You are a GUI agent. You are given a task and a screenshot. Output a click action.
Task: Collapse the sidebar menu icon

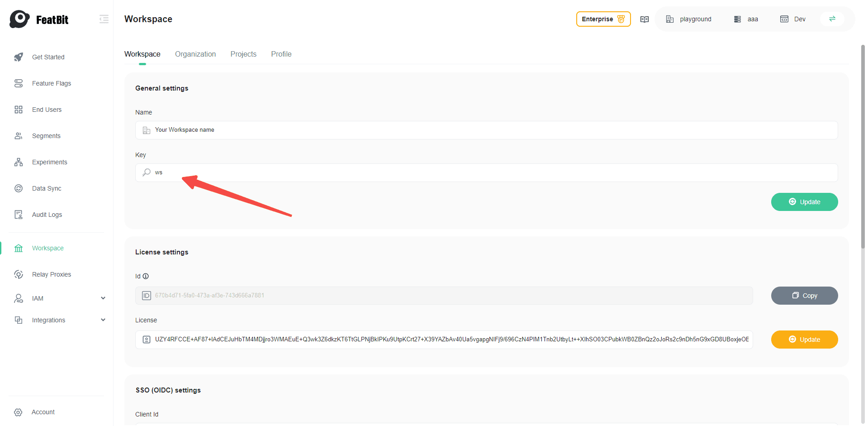[x=104, y=19]
